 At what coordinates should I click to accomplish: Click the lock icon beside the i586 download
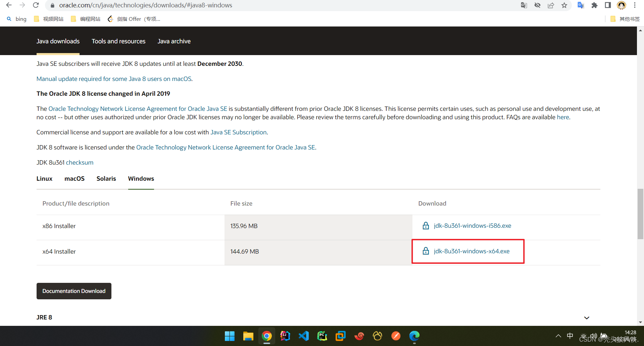point(426,225)
